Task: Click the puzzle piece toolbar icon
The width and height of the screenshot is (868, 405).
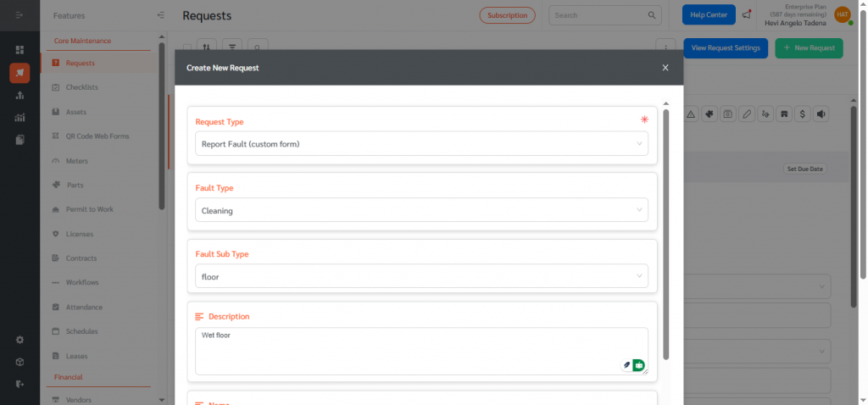Action: 709,114
